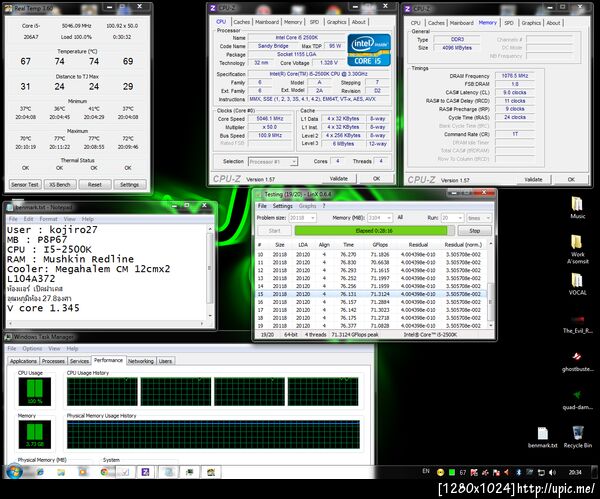The width and height of the screenshot is (600, 499).
Task: Switch to Mainboard tab in left CPU-Z
Action: tap(267, 22)
